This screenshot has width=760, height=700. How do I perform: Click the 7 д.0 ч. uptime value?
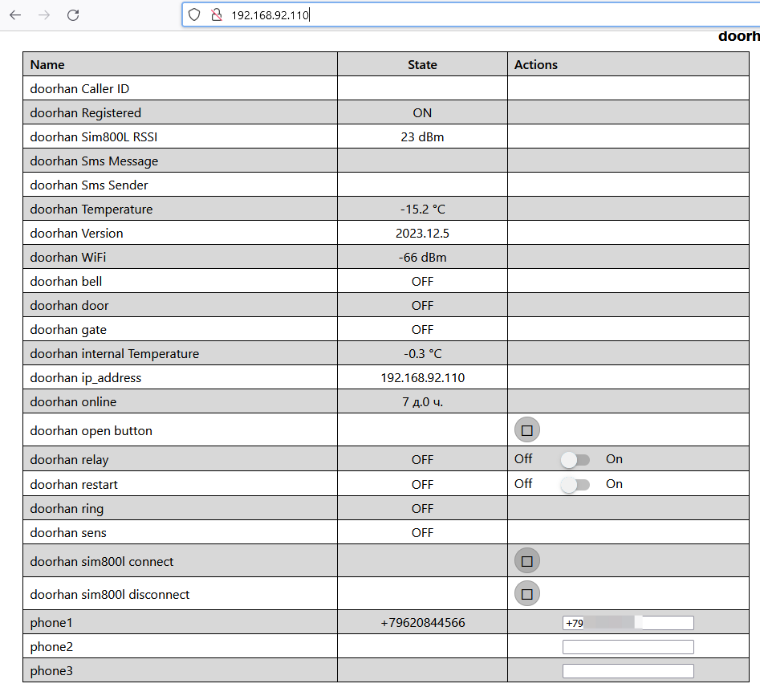tap(422, 402)
